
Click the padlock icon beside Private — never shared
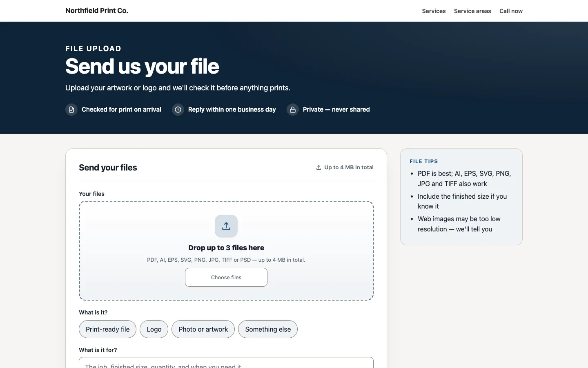point(293,110)
